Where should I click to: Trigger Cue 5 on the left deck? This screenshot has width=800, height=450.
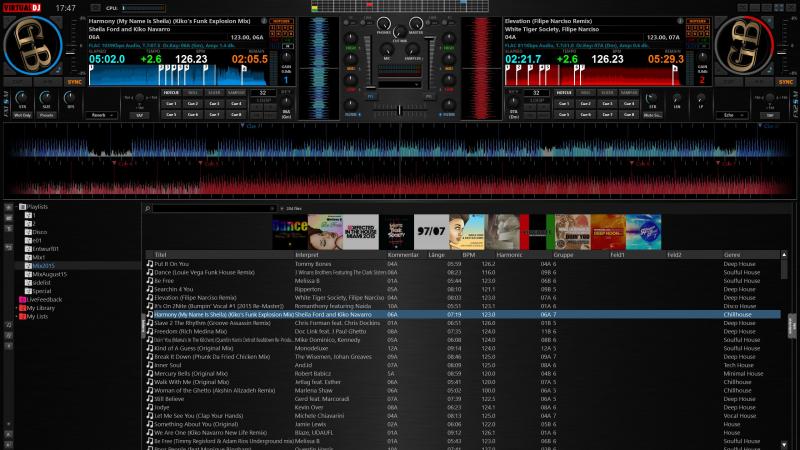(x=171, y=114)
